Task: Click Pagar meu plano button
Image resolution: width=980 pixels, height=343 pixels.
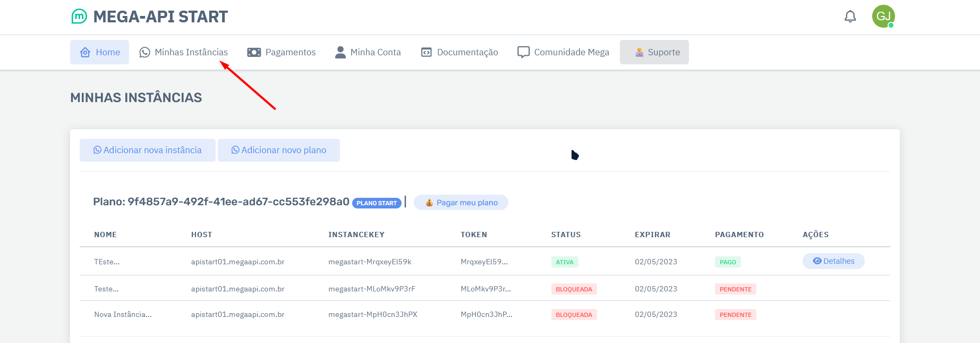Action: 461,203
